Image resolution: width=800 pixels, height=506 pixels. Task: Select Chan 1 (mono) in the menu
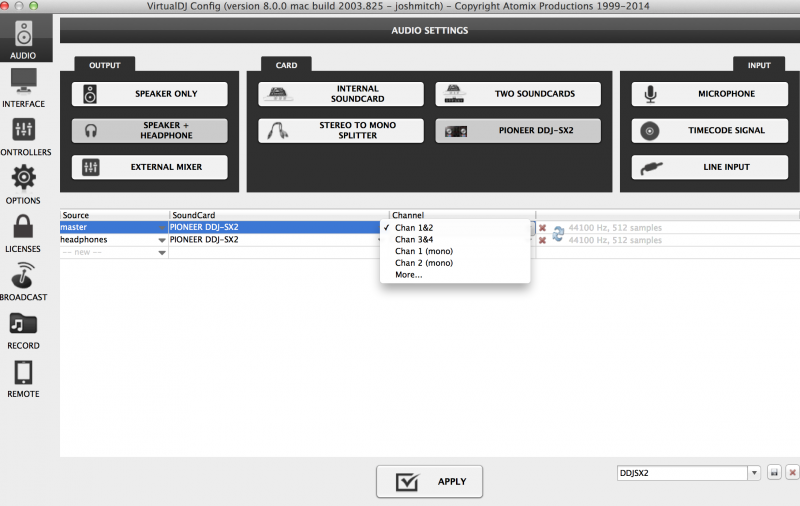point(423,251)
